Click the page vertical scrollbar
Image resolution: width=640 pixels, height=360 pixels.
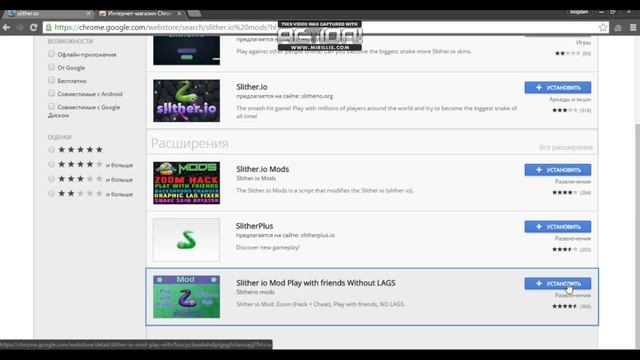click(x=637, y=235)
